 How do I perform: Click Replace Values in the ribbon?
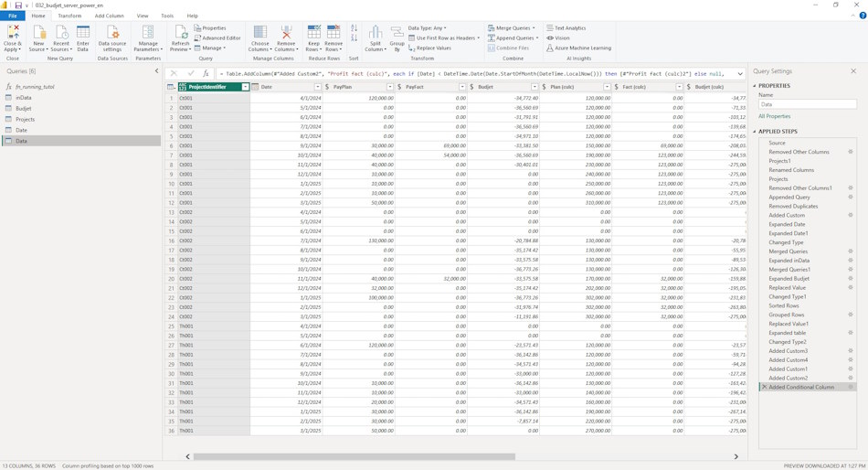click(x=429, y=48)
